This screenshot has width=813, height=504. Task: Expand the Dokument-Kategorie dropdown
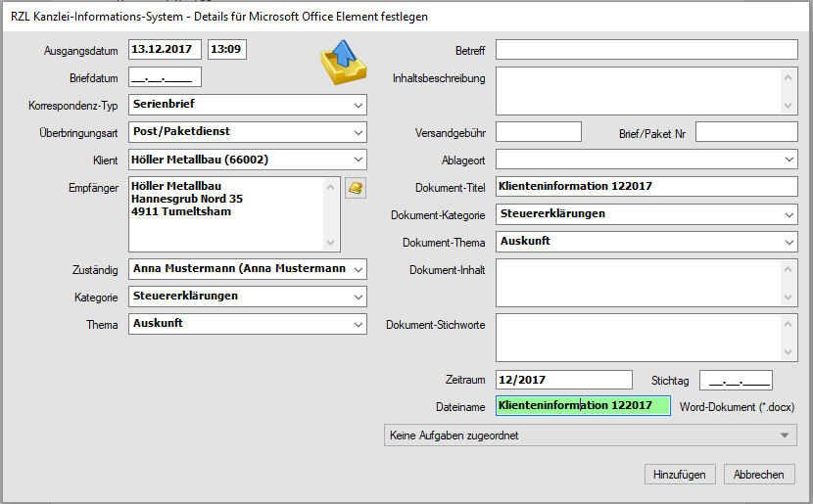point(789,214)
